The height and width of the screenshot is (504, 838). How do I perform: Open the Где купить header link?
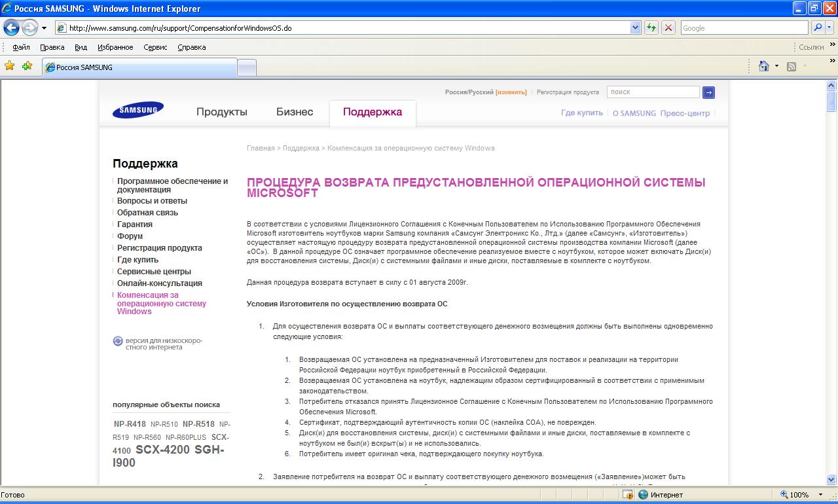581,113
